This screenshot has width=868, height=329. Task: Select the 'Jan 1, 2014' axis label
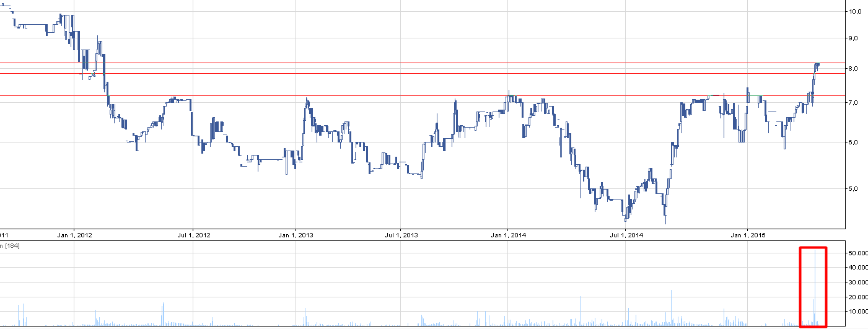tap(508, 235)
